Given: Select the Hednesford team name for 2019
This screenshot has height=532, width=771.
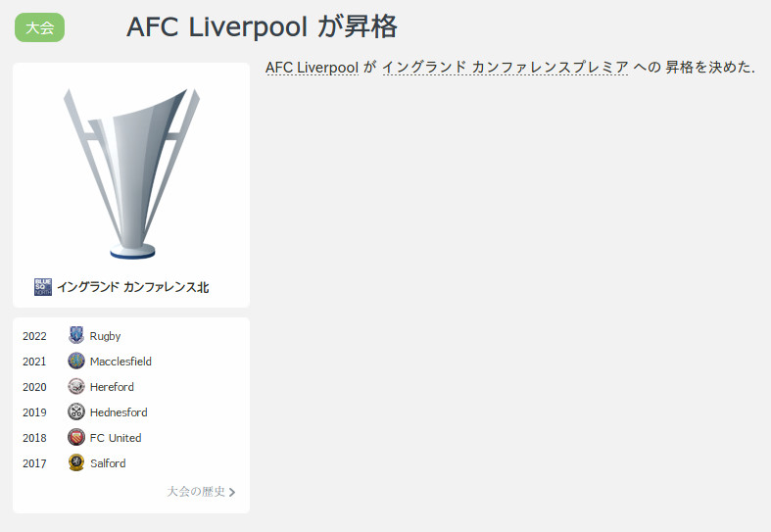Looking at the screenshot, I should click(x=119, y=412).
